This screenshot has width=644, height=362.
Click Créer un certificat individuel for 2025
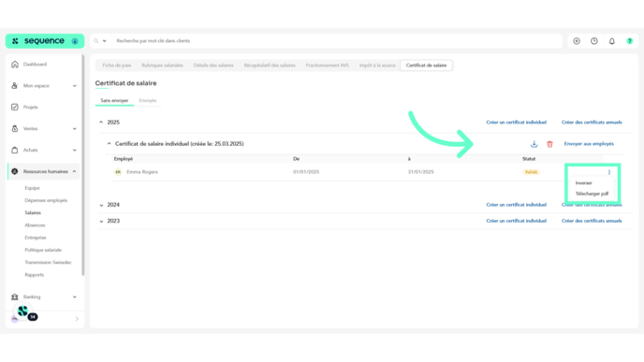[517, 123]
